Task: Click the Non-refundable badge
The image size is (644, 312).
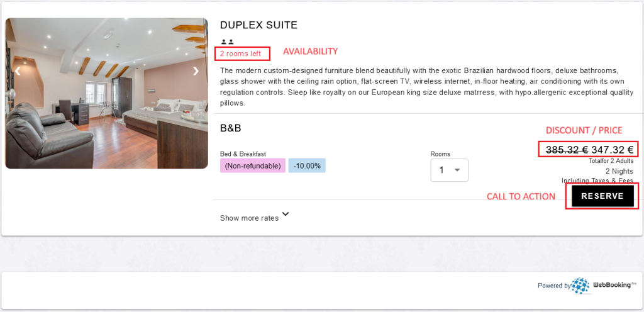Action: click(252, 166)
